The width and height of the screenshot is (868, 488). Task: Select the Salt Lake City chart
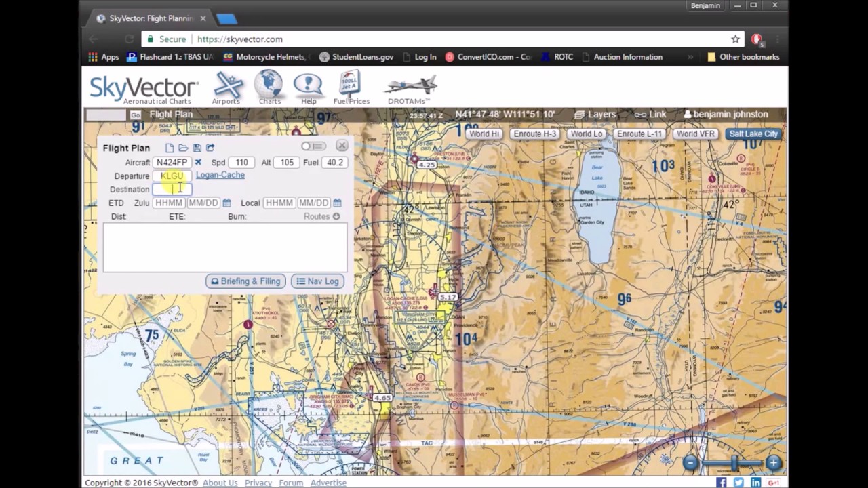[x=753, y=134]
